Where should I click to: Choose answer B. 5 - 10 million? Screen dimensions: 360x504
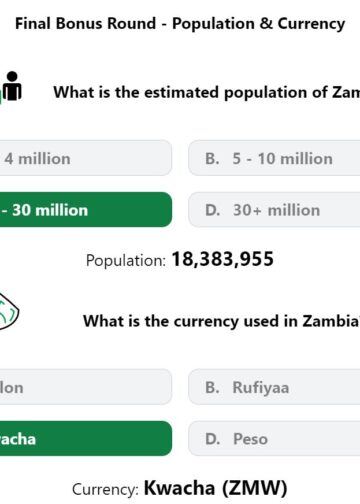coord(274,158)
